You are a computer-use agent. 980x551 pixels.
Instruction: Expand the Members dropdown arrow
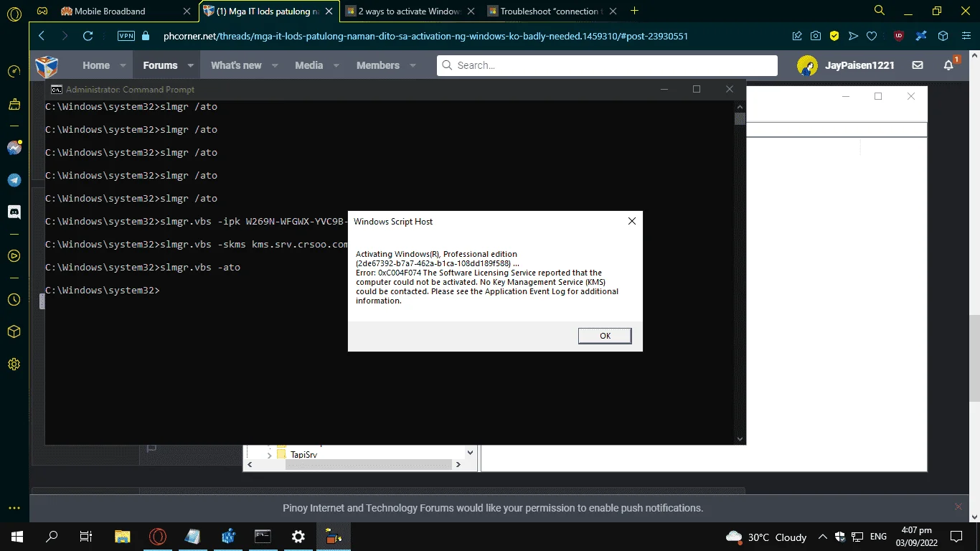[x=413, y=65]
